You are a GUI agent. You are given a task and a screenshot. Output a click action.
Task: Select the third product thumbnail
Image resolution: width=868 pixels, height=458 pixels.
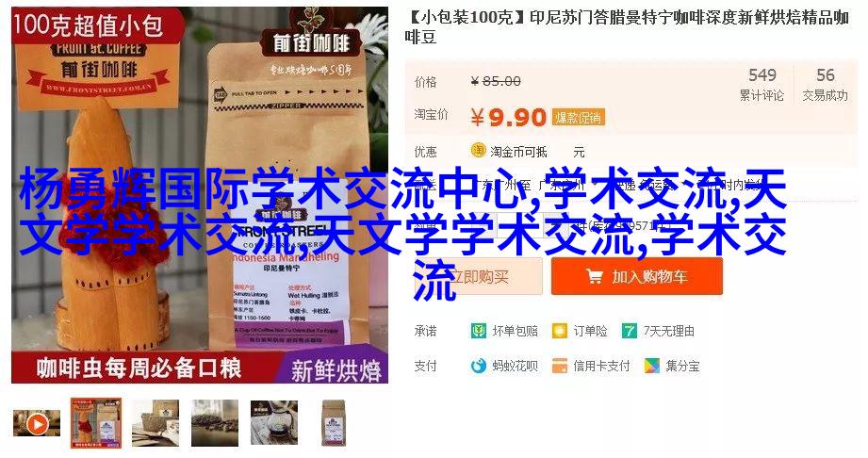[x=156, y=423]
